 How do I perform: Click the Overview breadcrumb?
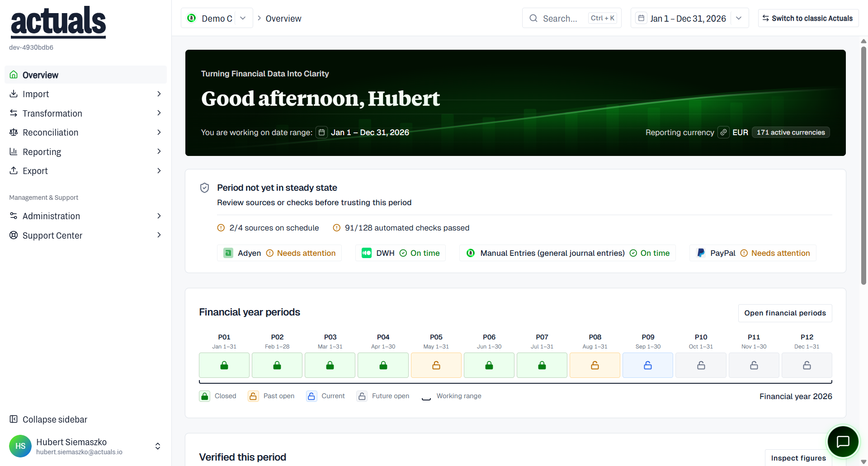coord(283,19)
